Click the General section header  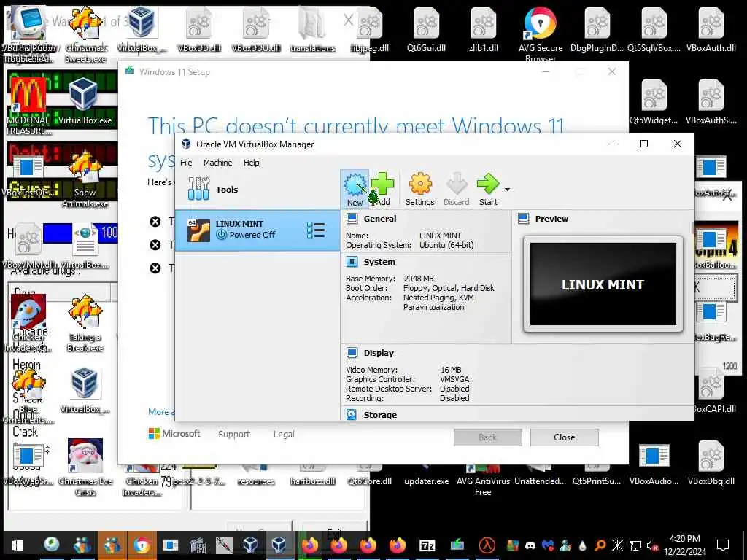pyautogui.click(x=379, y=219)
